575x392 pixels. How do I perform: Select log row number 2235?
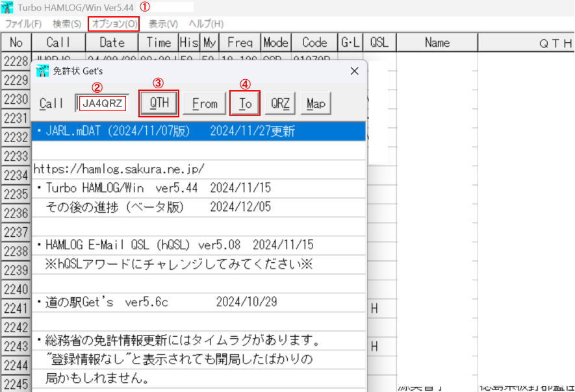[x=16, y=194]
